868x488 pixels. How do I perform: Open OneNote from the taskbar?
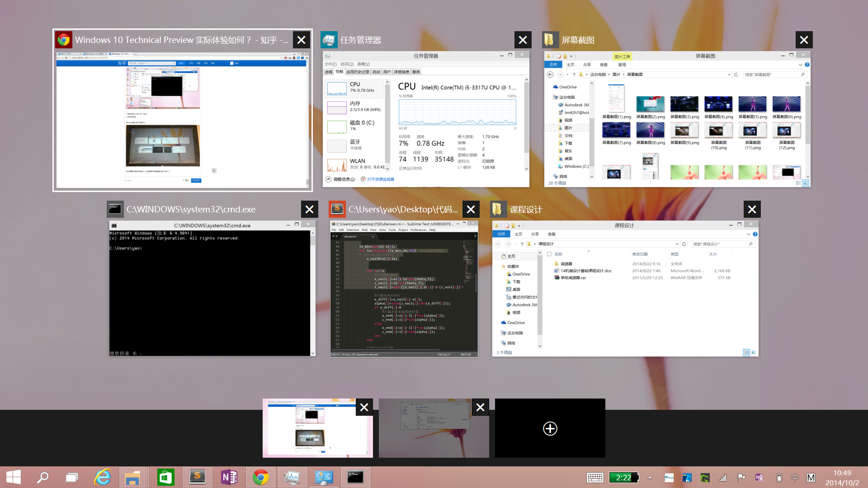click(x=229, y=477)
